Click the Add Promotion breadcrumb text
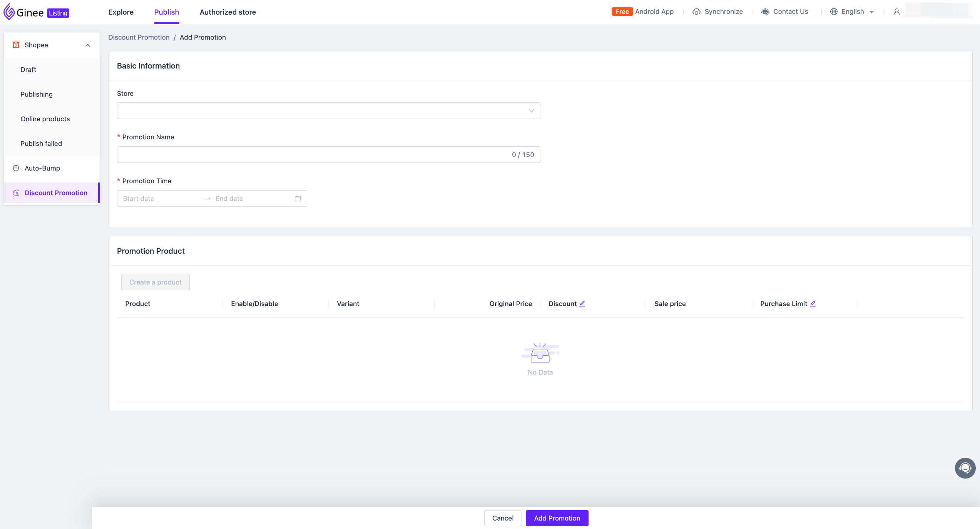The image size is (980, 529). tap(203, 37)
